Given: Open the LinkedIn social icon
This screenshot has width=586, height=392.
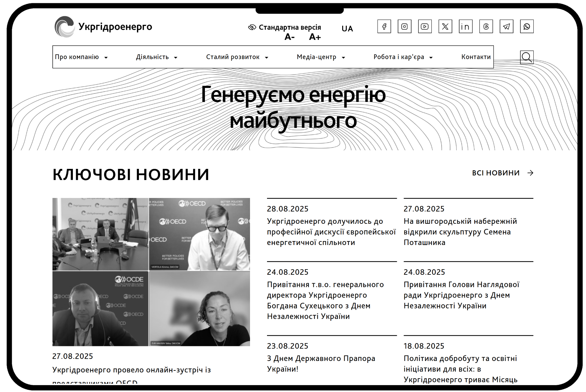Looking at the screenshot, I should [x=465, y=26].
